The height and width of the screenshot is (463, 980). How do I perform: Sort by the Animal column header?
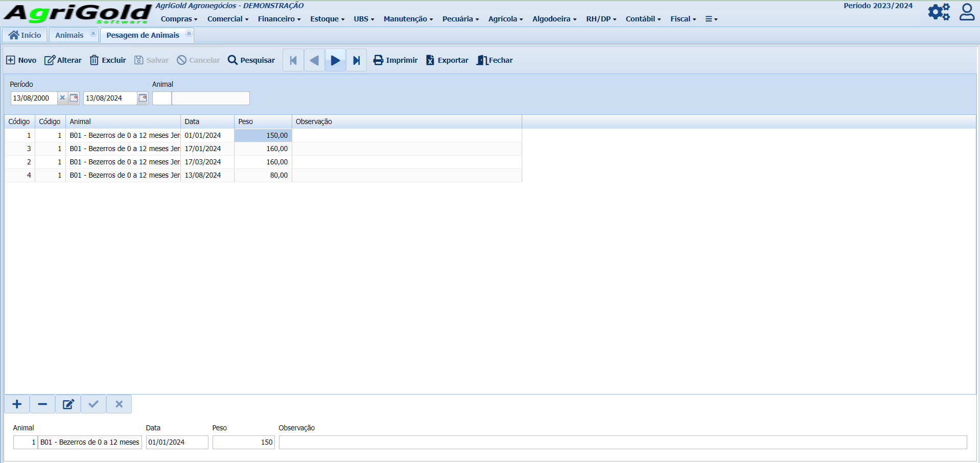tap(123, 121)
